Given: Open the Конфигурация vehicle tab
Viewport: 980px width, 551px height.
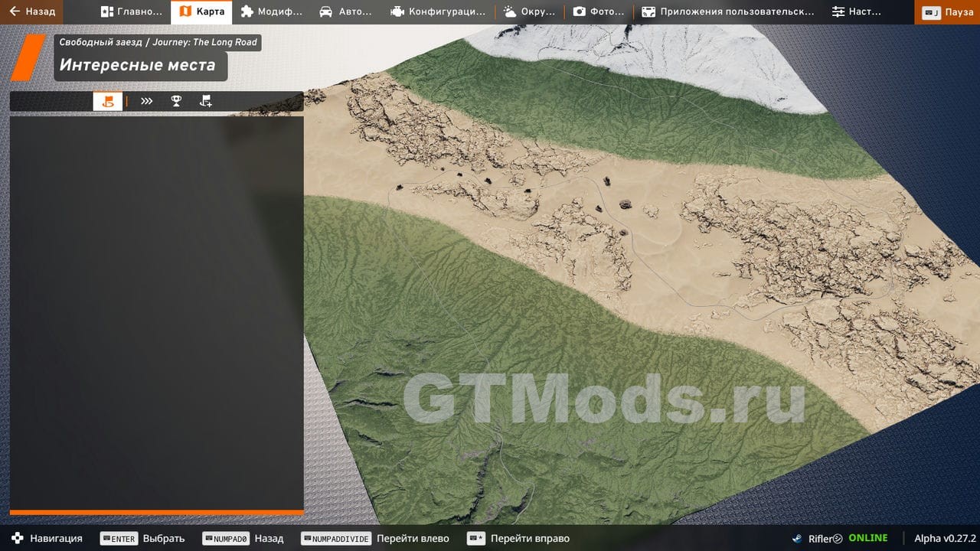Looking at the screenshot, I should coord(437,11).
